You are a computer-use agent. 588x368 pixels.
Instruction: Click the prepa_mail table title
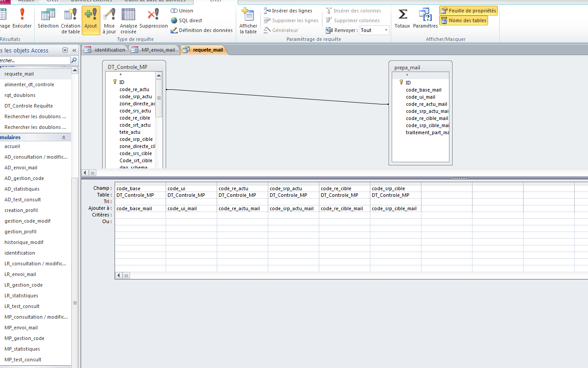point(407,68)
